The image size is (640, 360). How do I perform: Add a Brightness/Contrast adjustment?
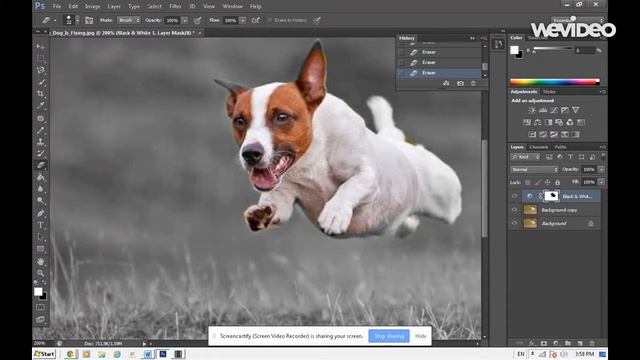(531, 110)
